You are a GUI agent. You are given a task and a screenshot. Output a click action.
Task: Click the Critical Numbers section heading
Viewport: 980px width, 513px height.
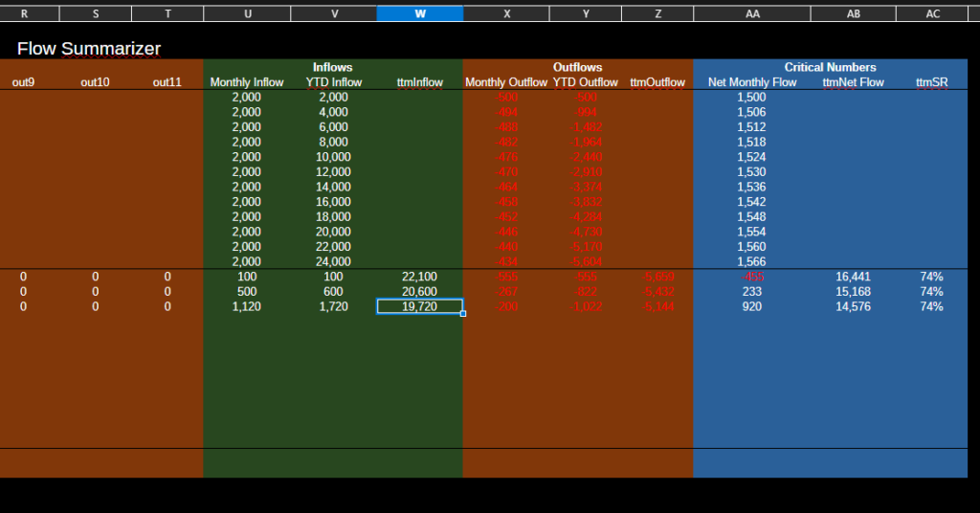830,67
